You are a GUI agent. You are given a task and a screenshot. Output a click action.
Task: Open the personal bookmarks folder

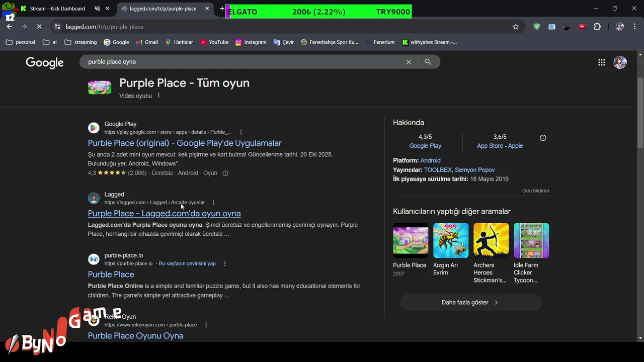(x=21, y=42)
